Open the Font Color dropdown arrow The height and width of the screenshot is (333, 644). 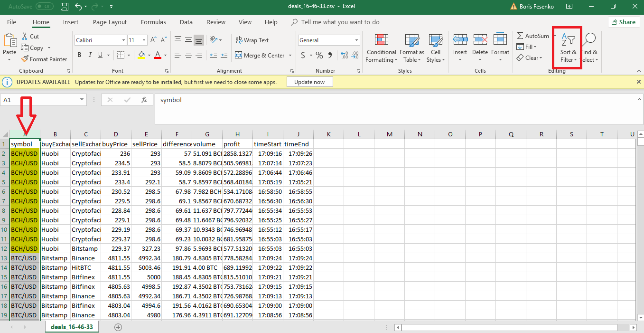point(165,55)
